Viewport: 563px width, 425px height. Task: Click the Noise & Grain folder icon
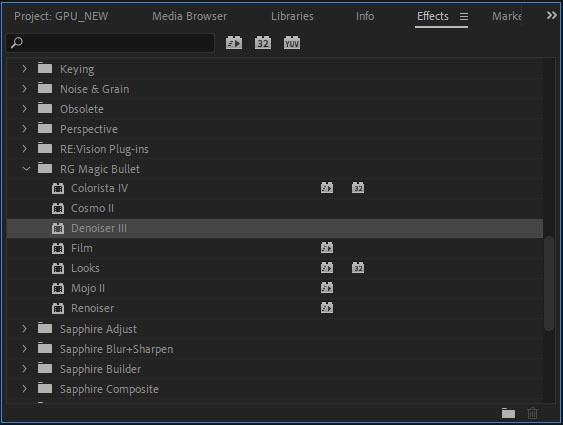tap(45, 88)
